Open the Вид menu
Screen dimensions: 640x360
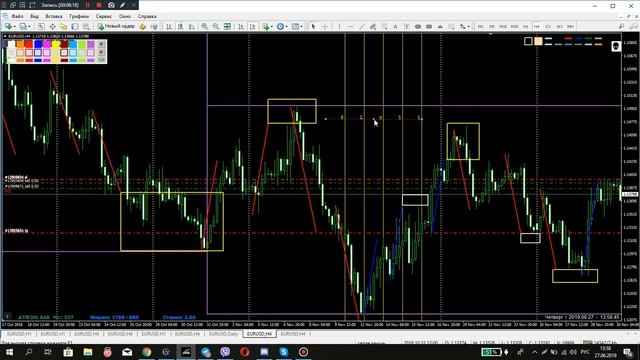point(34,16)
